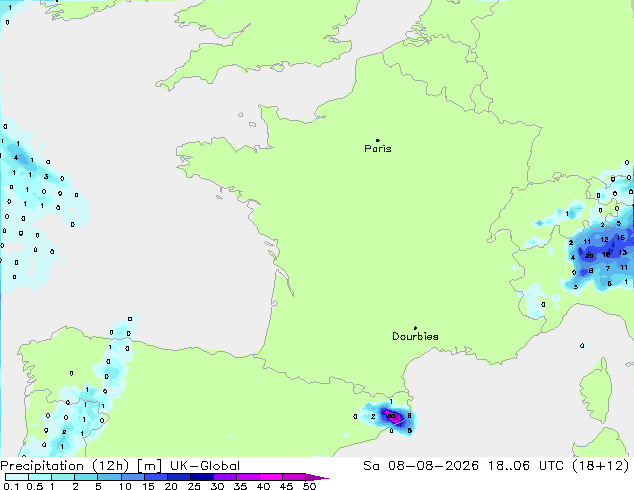This screenshot has height=490, width=634.
Task: Click the legend scale label '40'
Action: click(263, 486)
